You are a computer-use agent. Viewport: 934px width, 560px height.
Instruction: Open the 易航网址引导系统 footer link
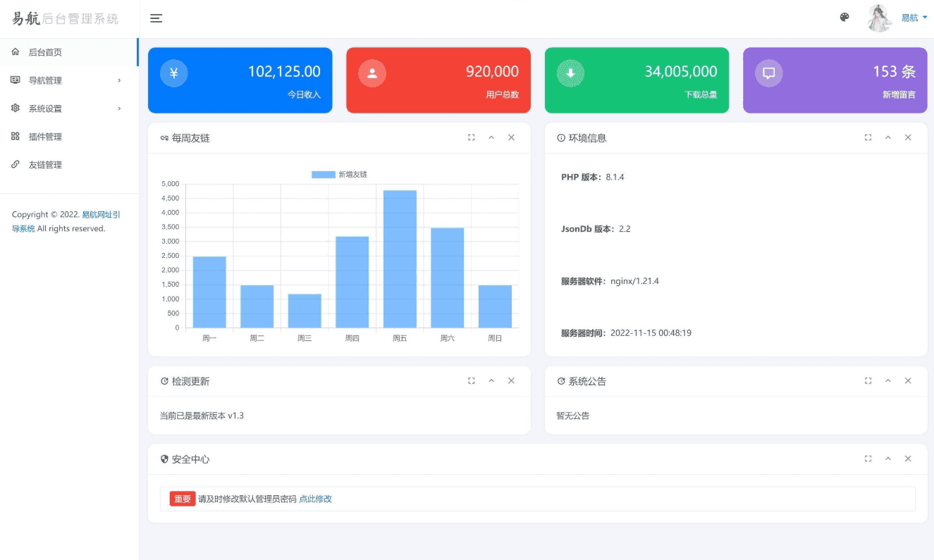point(66,221)
